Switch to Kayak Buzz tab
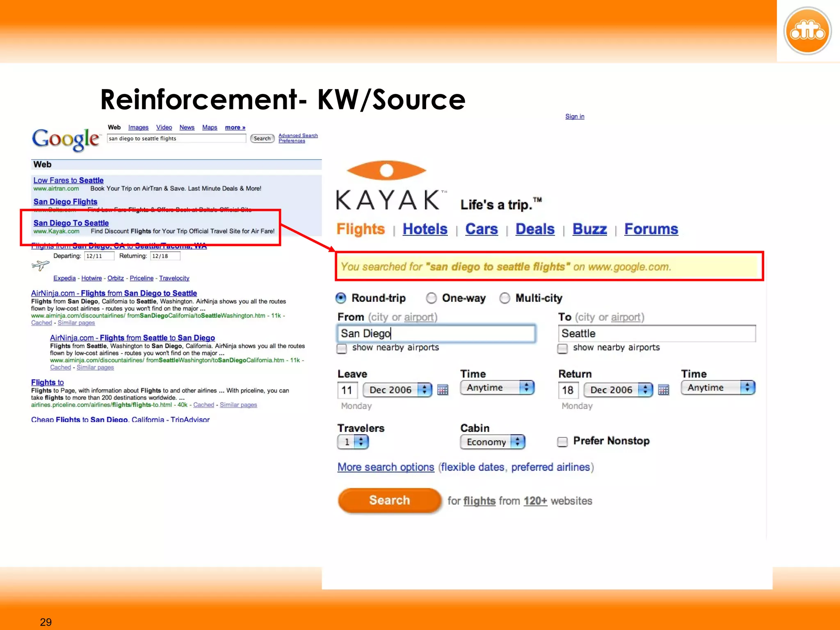840x630 pixels. click(x=589, y=229)
